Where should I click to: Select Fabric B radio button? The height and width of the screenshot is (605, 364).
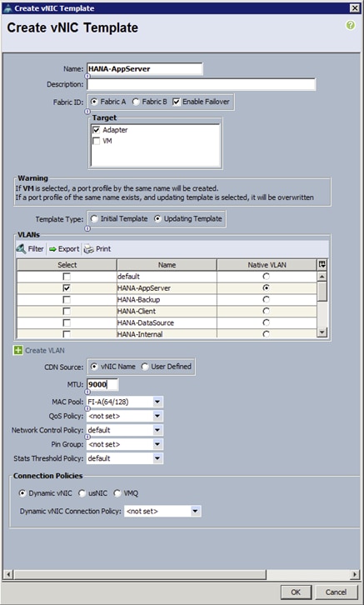click(135, 102)
